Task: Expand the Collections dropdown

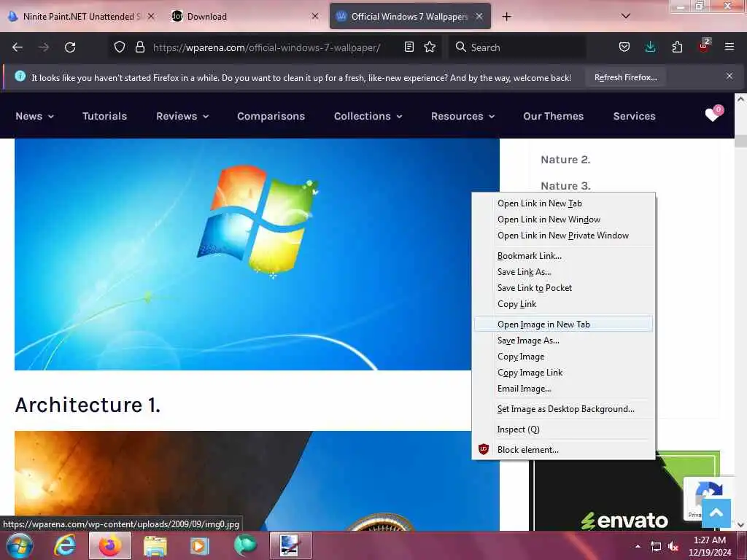Action: [368, 116]
